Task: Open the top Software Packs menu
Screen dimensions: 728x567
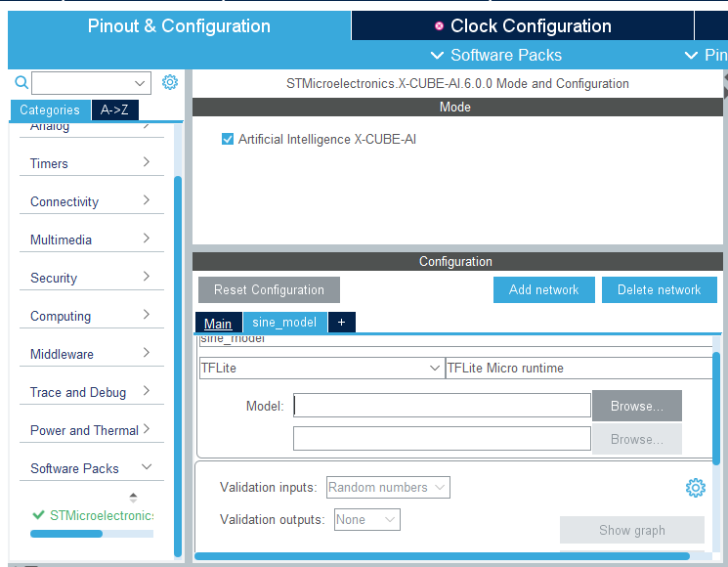Action: [x=496, y=56]
